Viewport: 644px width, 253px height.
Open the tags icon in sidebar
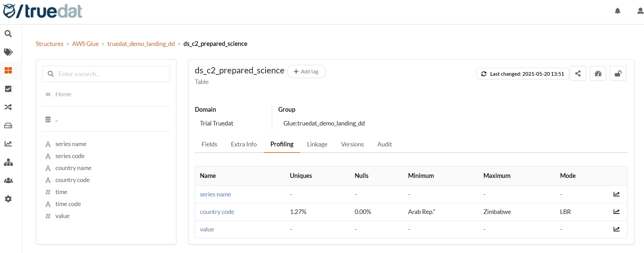point(8,52)
